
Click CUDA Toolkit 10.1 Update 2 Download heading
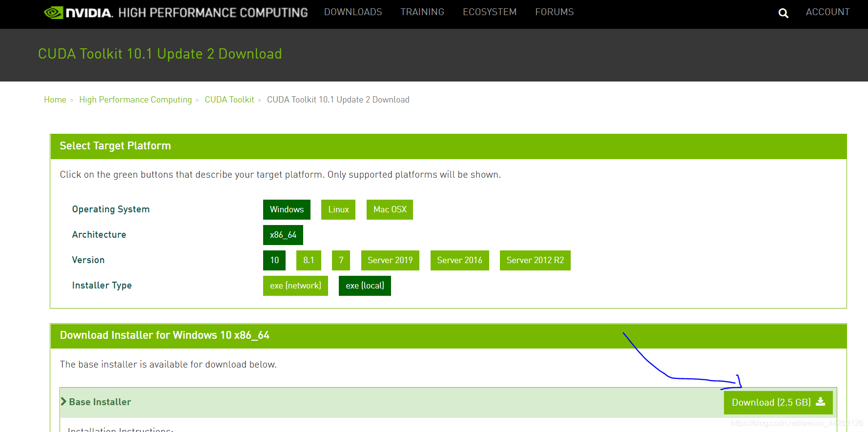point(160,54)
